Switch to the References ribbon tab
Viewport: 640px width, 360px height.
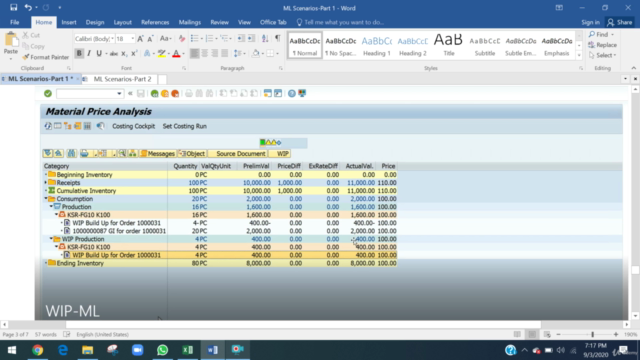coord(155,22)
